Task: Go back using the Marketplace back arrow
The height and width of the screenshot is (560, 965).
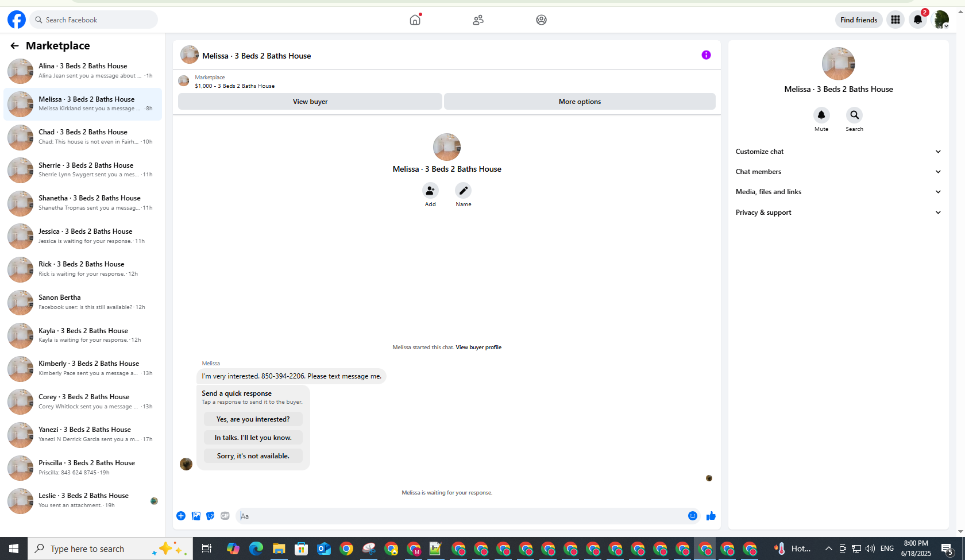Action: [14, 46]
